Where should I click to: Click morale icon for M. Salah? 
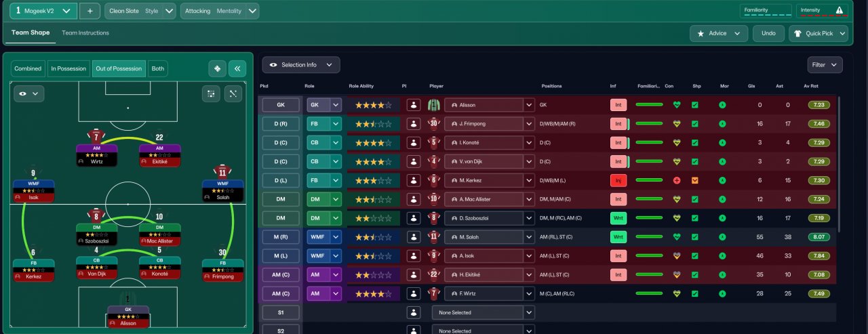(722, 237)
